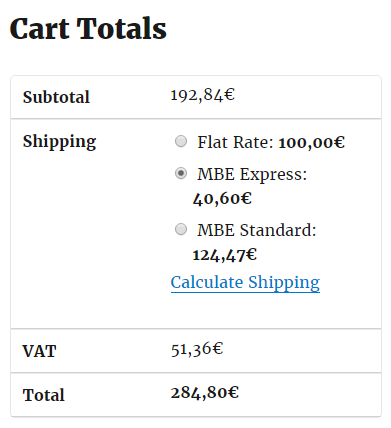This screenshot has height=428, width=391.
Task: Click blank area beneath Calculate Shipping link
Action: click(x=245, y=312)
